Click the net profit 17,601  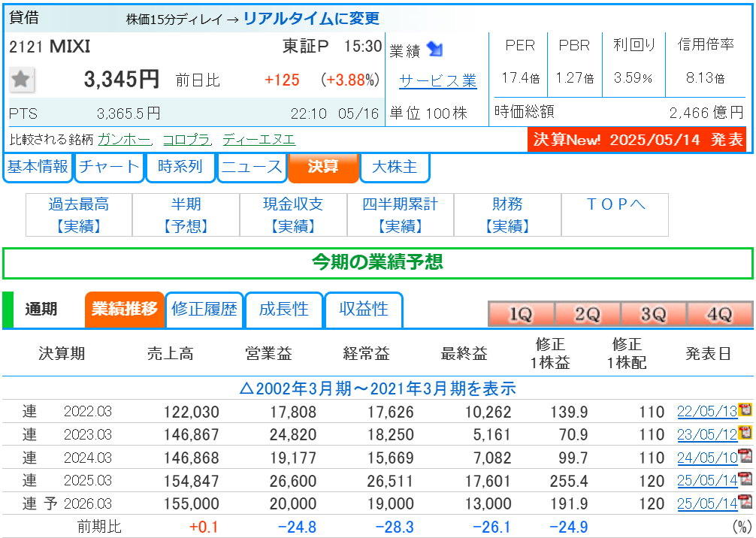(488, 481)
